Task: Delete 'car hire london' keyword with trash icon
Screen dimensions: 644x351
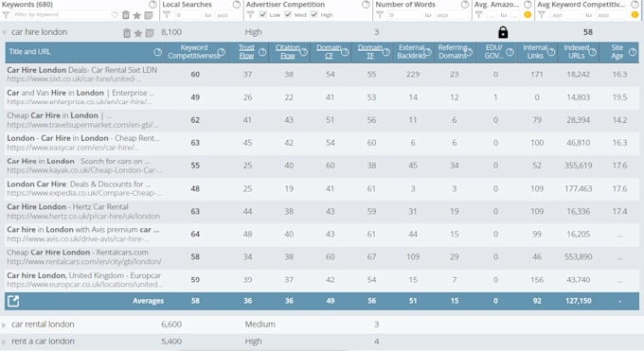Action: 127,33
